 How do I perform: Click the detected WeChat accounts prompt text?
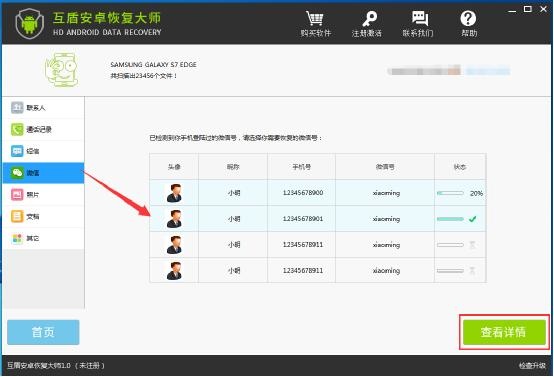tap(236, 138)
